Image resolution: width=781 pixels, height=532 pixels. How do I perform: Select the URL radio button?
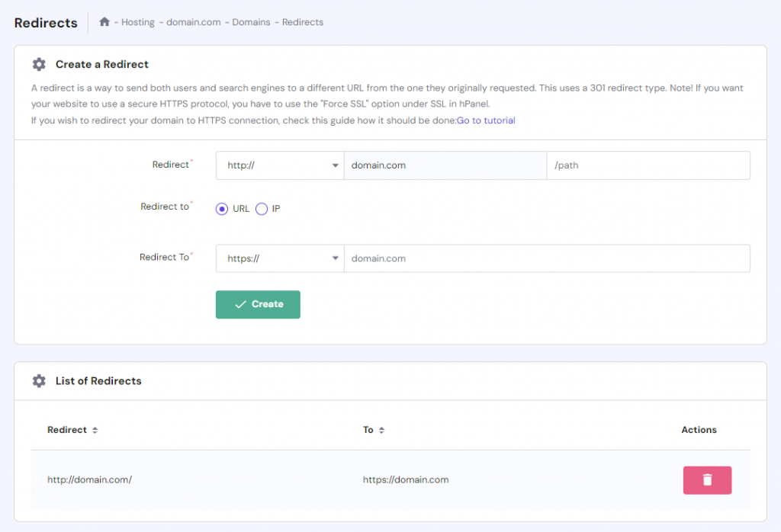click(221, 208)
